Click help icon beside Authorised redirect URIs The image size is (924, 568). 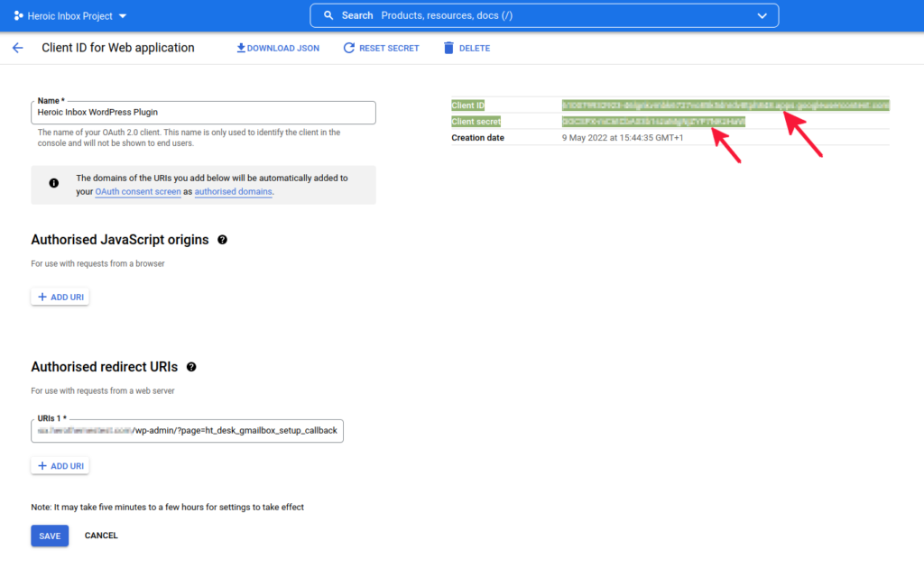[x=191, y=367]
